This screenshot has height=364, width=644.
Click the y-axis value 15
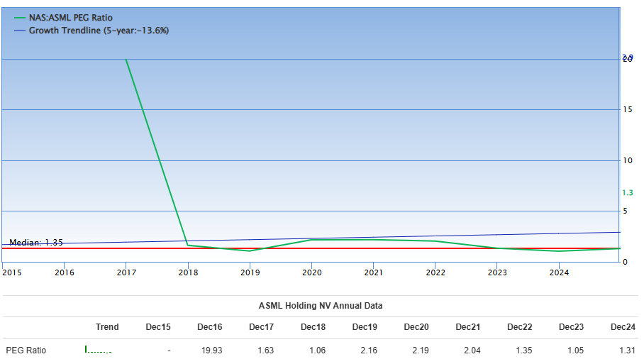[628, 110]
